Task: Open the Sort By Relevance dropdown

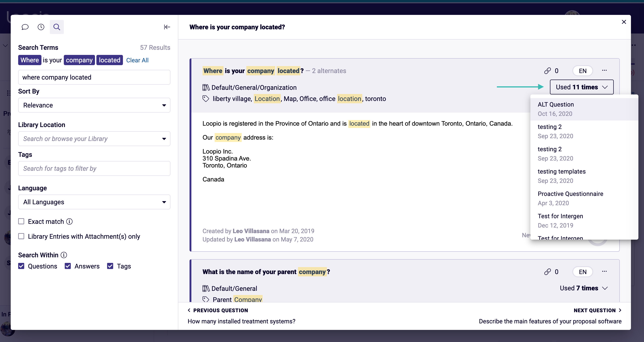Action: [94, 105]
